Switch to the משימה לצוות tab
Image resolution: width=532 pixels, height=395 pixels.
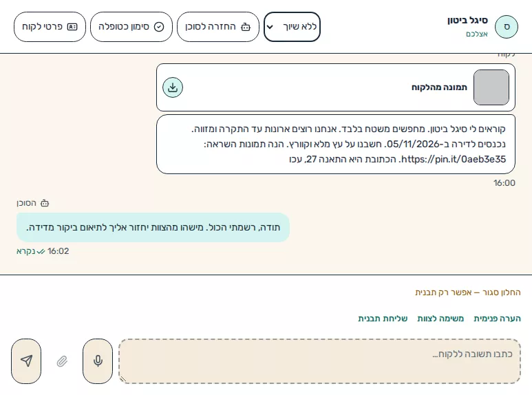[x=440, y=319]
